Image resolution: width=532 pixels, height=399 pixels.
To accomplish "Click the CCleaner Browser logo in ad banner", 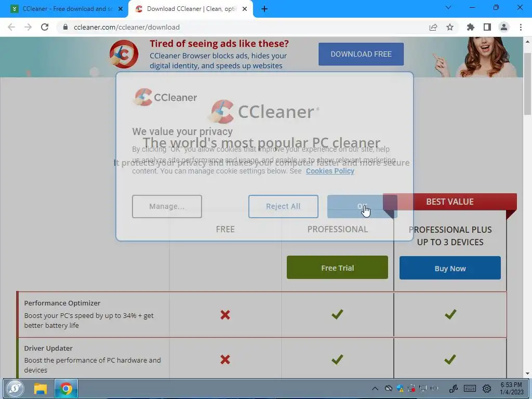I will 124,54.
